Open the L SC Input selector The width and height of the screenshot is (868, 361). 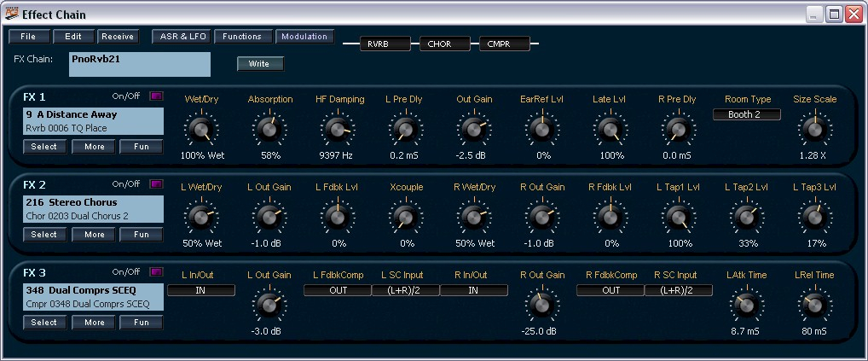406,290
